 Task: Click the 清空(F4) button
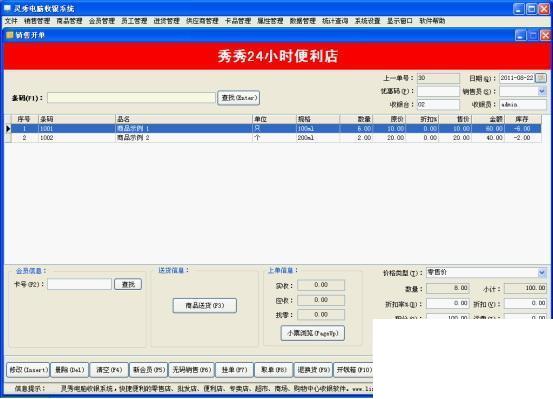109,370
